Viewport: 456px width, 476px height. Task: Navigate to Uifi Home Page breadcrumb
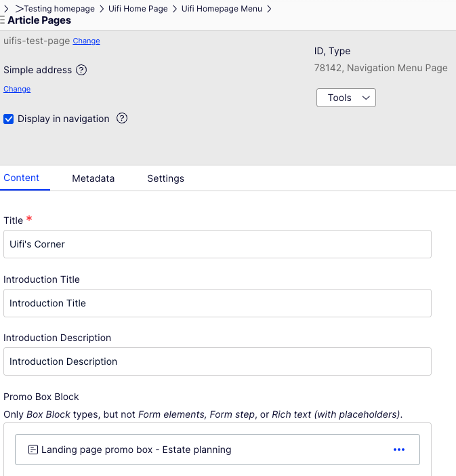pos(138,9)
